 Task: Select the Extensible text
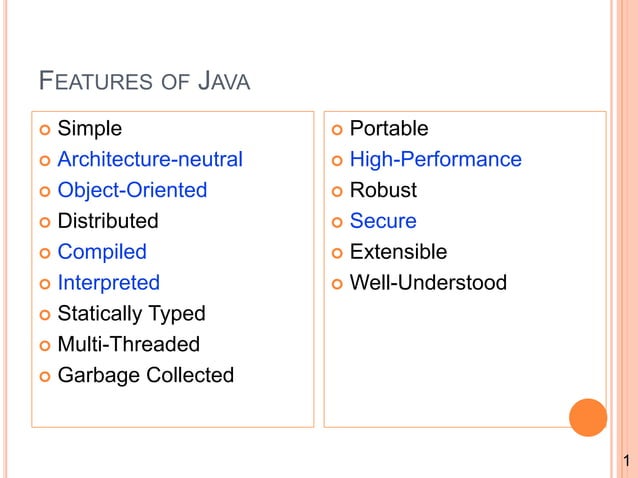pyautogui.click(x=398, y=252)
